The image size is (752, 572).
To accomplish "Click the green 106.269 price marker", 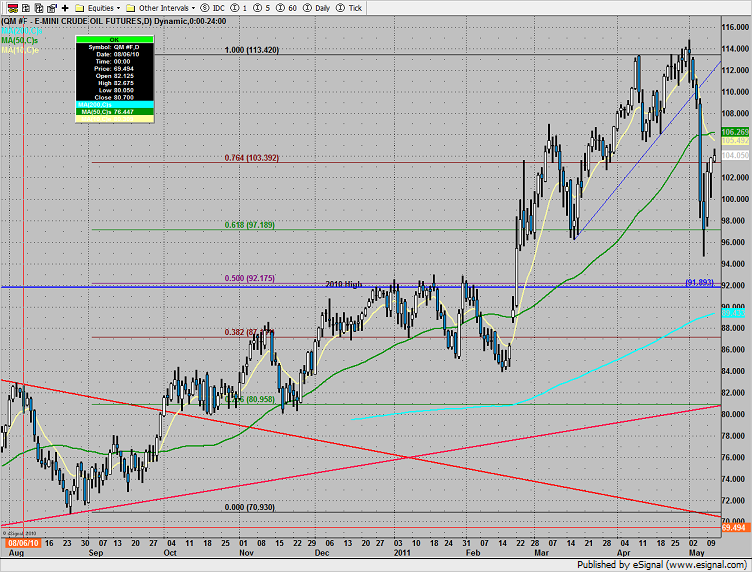I will pyautogui.click(x=735, y=132).
